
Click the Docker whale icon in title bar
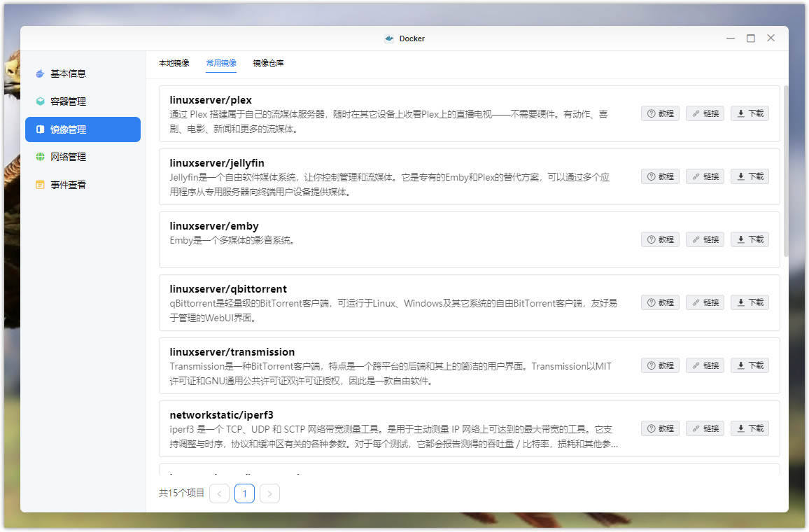389,38
